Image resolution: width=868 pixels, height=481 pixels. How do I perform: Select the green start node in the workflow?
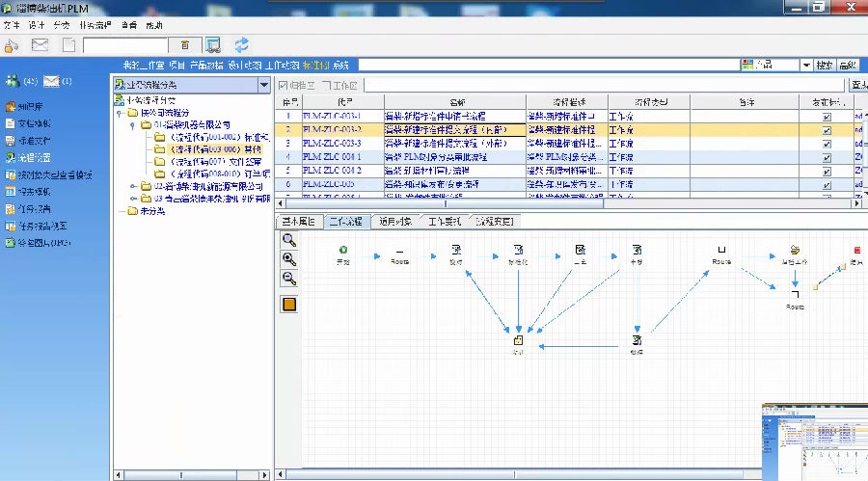(x=344, y=251)
